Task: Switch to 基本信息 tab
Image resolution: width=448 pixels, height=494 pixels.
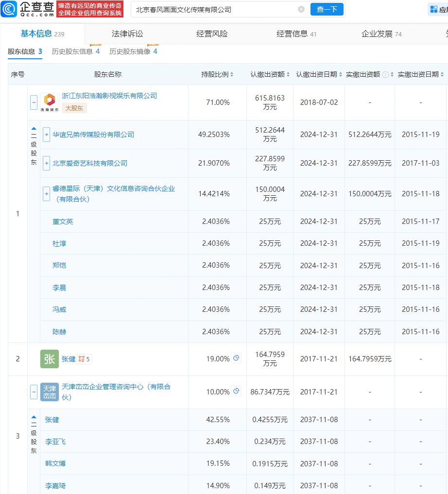Action: [42, 34]
